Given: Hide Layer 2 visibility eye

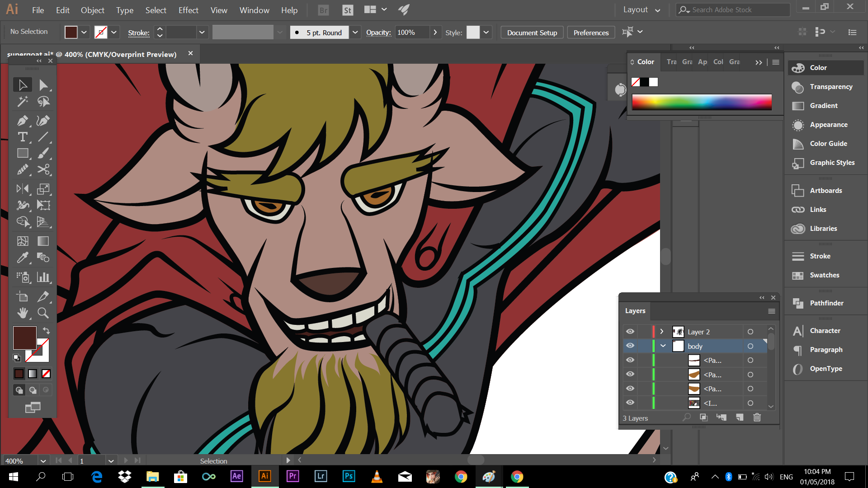Looking at the screenshot, I should click(x=630, y=332).
